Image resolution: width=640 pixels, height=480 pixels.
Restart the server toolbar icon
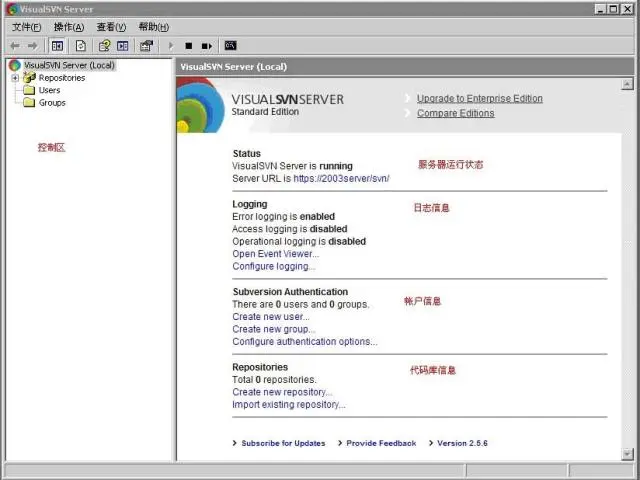pos(207,46)
